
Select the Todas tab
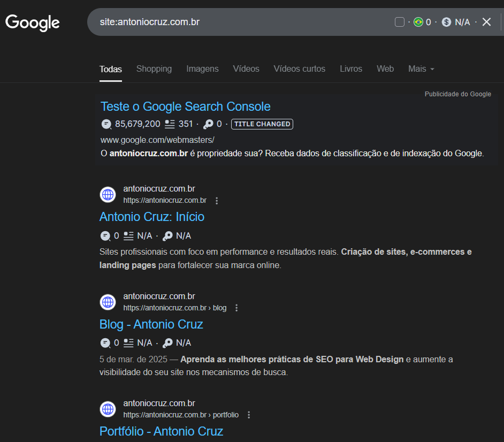pos(111,69)
